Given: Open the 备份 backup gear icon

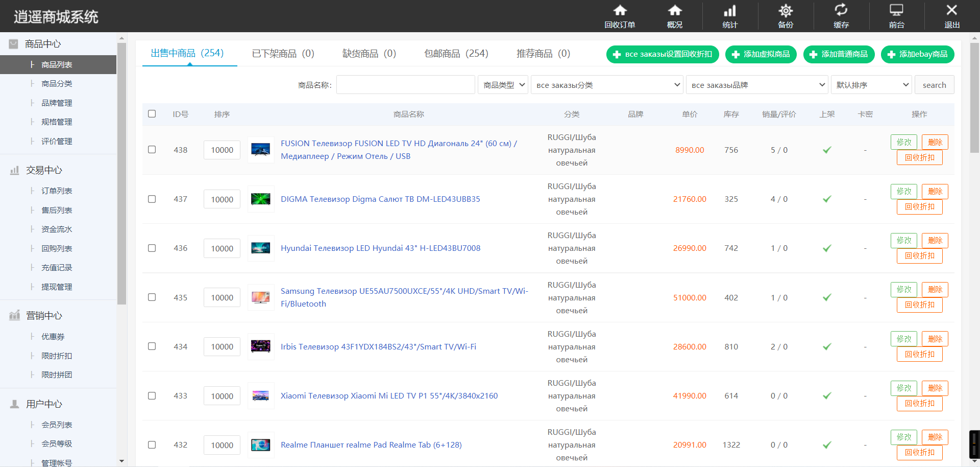Looking at the screenshot, I should 786,10.
